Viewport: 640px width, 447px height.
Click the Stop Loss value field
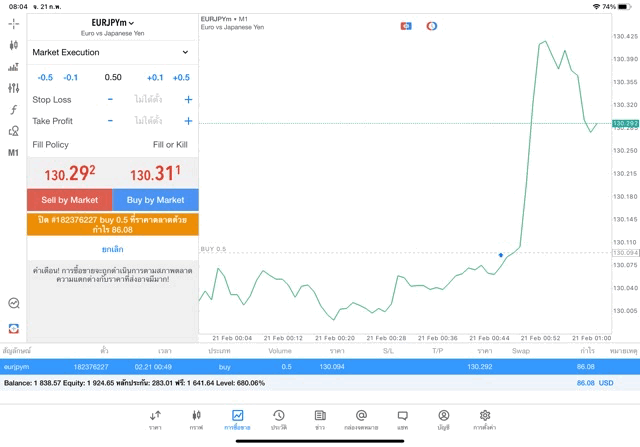(x=149, y=99)
